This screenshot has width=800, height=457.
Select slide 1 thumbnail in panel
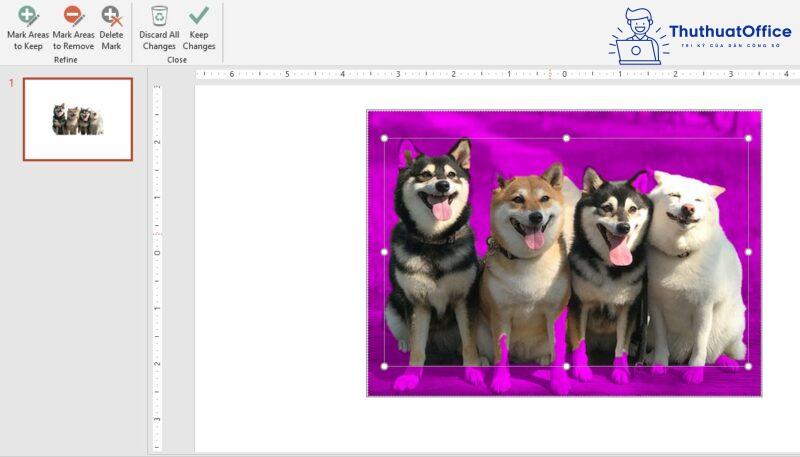click(78, 119)
